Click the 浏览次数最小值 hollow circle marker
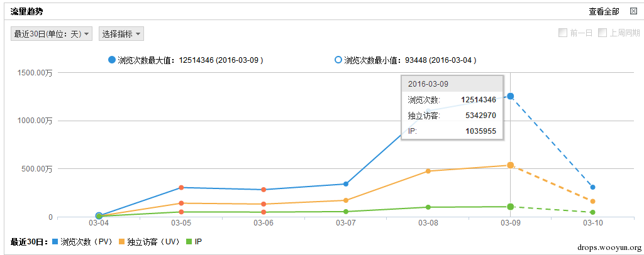644x255 pixels. click(338, 60)
